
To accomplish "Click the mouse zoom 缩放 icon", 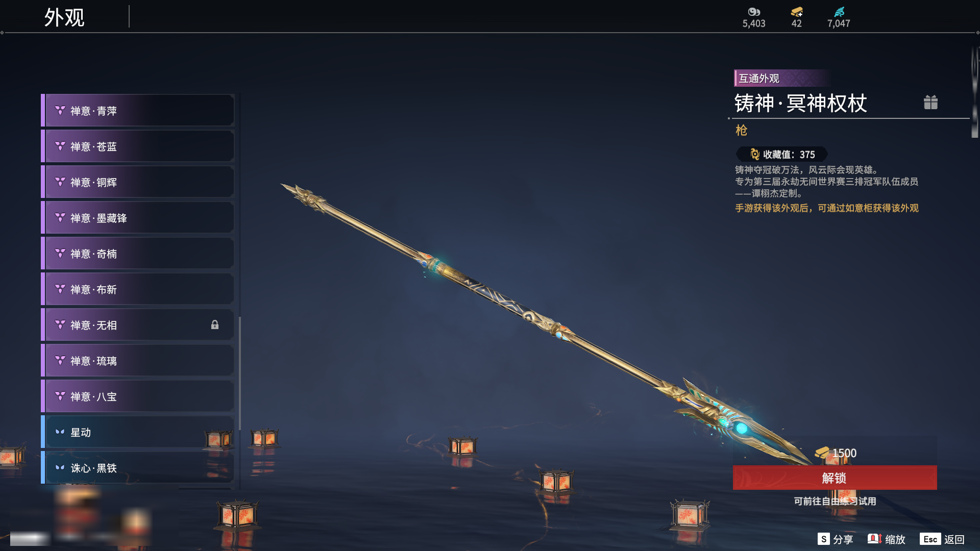I will [x=874, y=539].
